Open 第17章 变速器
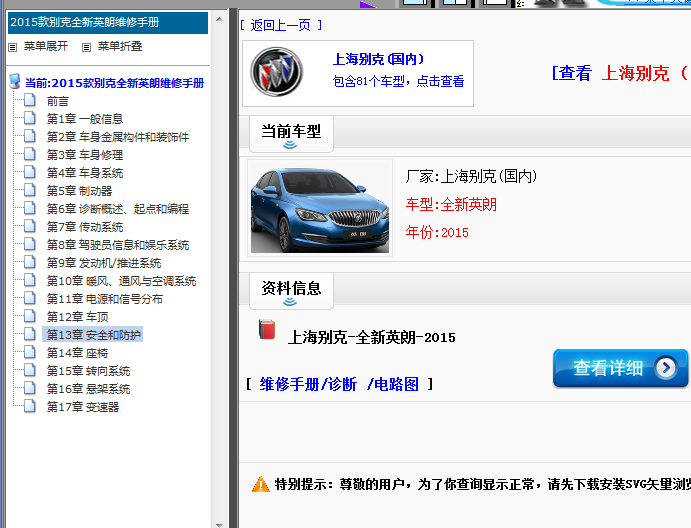691x528 pixels. (x=83, y=407)
